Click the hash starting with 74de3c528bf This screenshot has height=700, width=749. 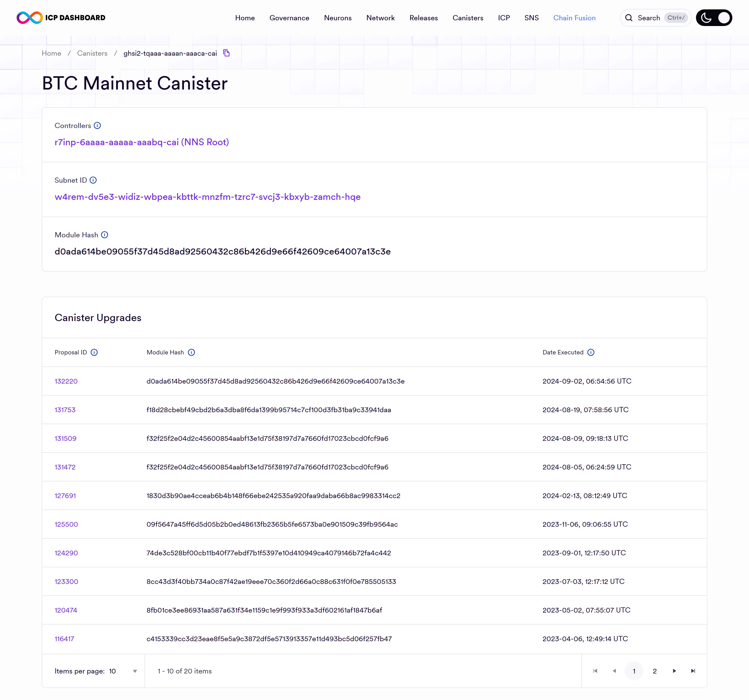click(269, 553)
